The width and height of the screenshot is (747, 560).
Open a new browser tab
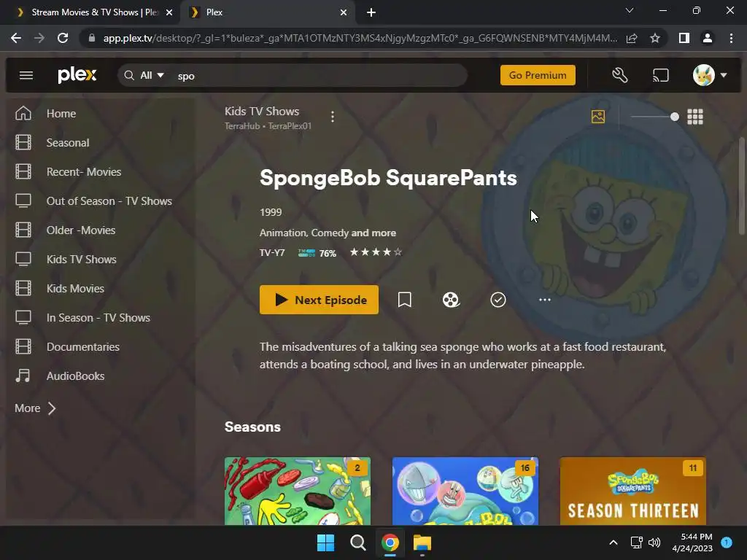point(371,12)
